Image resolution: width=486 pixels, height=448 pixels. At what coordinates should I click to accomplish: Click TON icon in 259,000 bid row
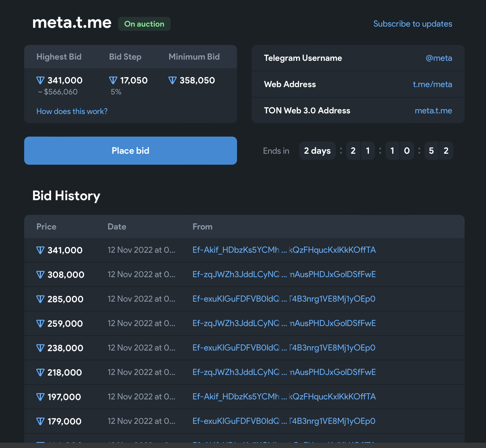click(40, 324)
